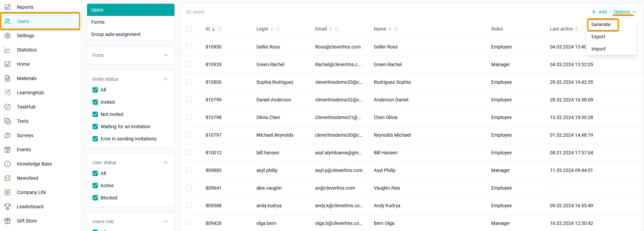Click the search icon beside Login column
The width and height of the screenshot is (644, 231).
[278, 29]
